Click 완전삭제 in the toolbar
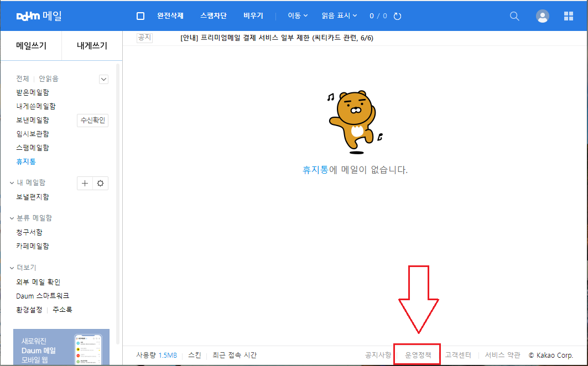This screenshot has height=366, width=588. (170, 15)
